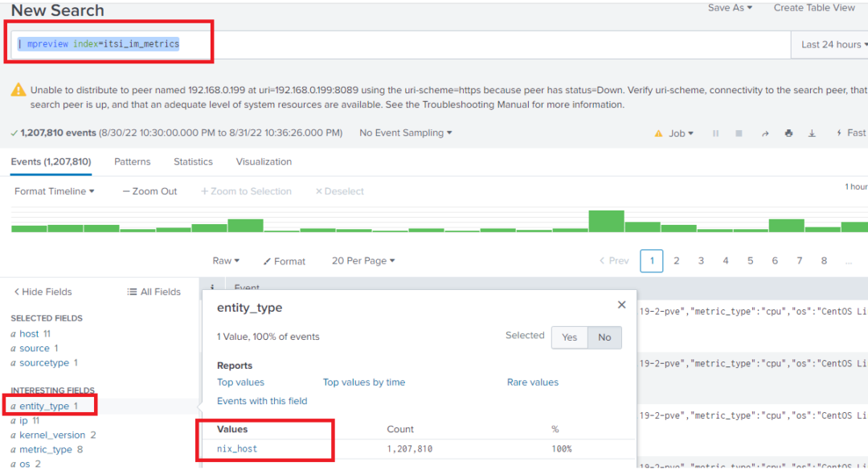Viewport: 868px width, 470px height.
Task: Switch to the Statistics tab
Action: 193,161
